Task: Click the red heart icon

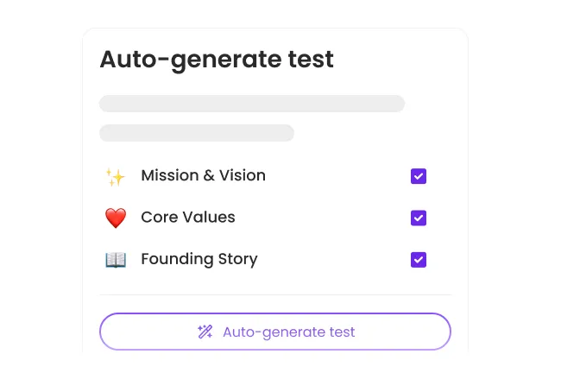Action: pos(116,218)
